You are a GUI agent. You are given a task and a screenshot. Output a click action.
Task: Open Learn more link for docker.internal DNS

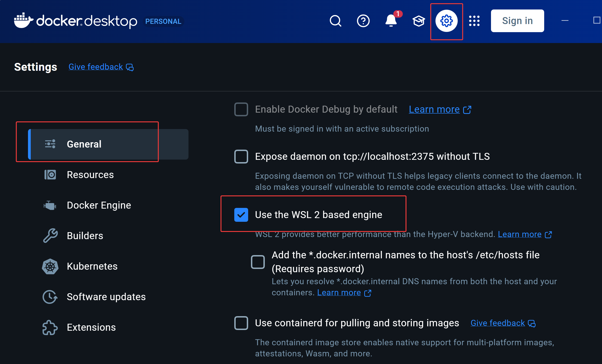point(339,292)
